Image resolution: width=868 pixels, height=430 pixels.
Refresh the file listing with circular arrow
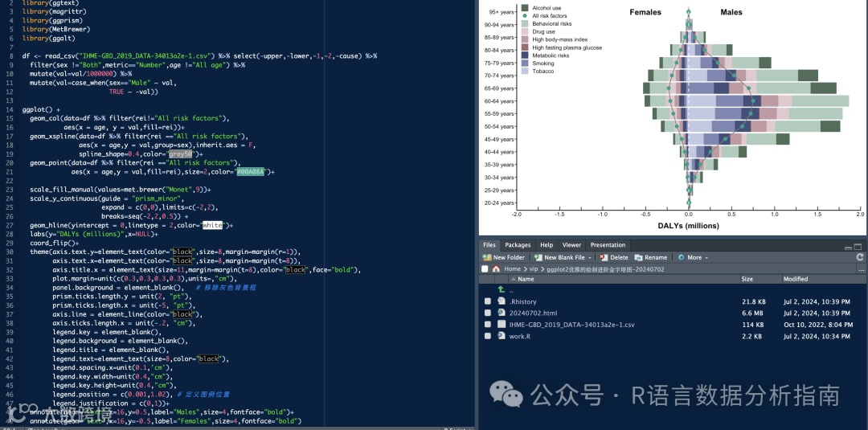point(859,256)
